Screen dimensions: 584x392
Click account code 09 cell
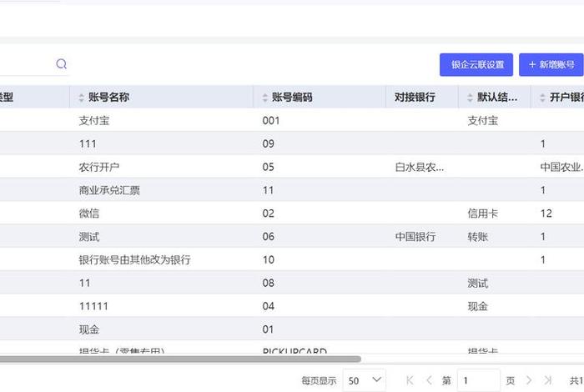[268, 143]
